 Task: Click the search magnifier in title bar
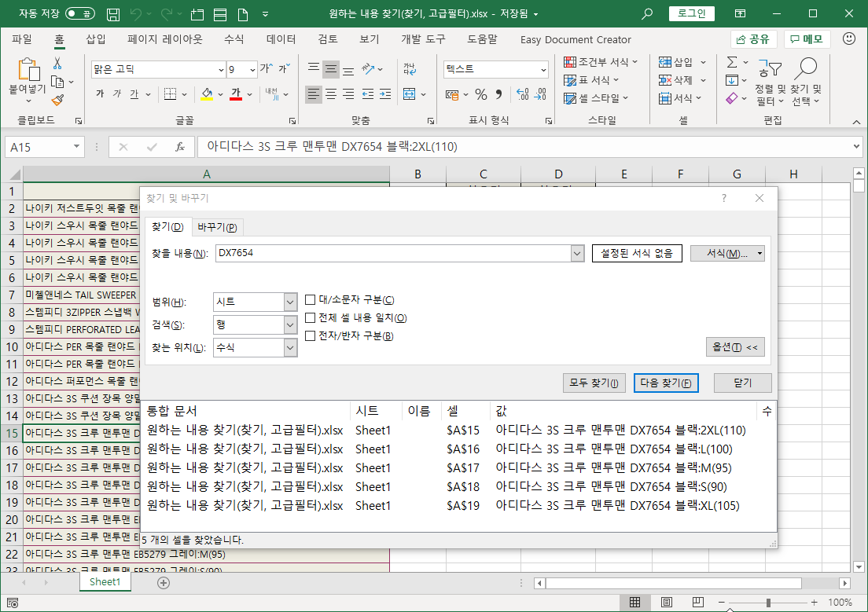coord(646,14)
